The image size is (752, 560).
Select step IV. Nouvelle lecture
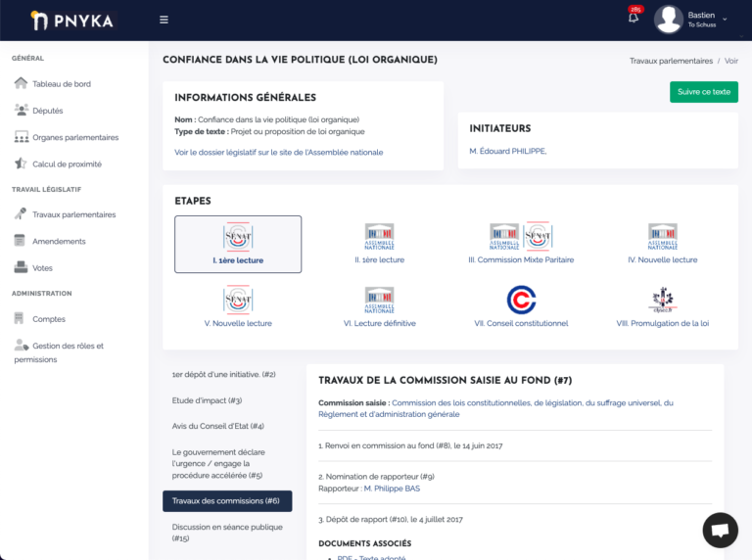click(x=662, y=259)
